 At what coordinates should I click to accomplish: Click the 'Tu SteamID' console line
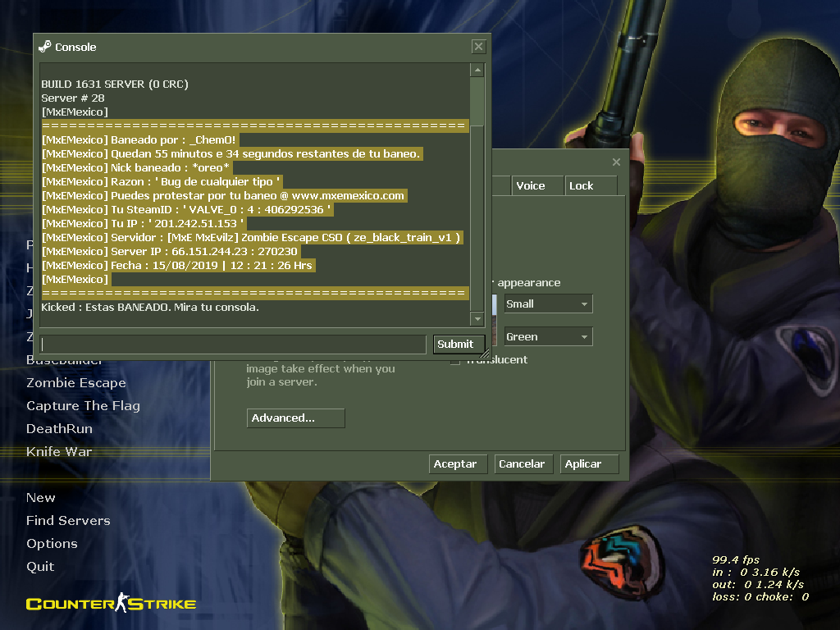click(187, 209)
